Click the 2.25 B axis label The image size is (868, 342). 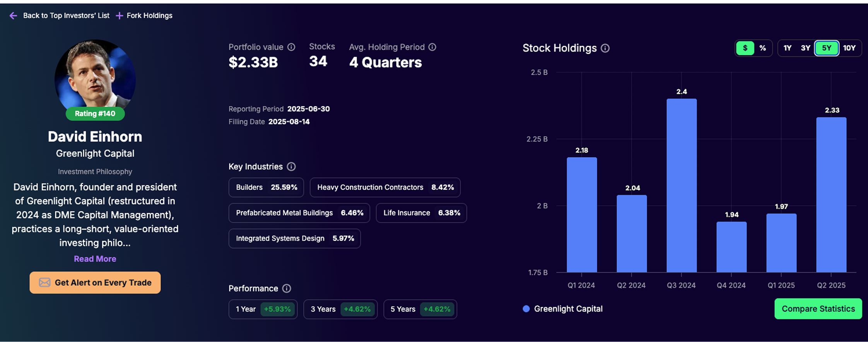[x=537, y=139]
